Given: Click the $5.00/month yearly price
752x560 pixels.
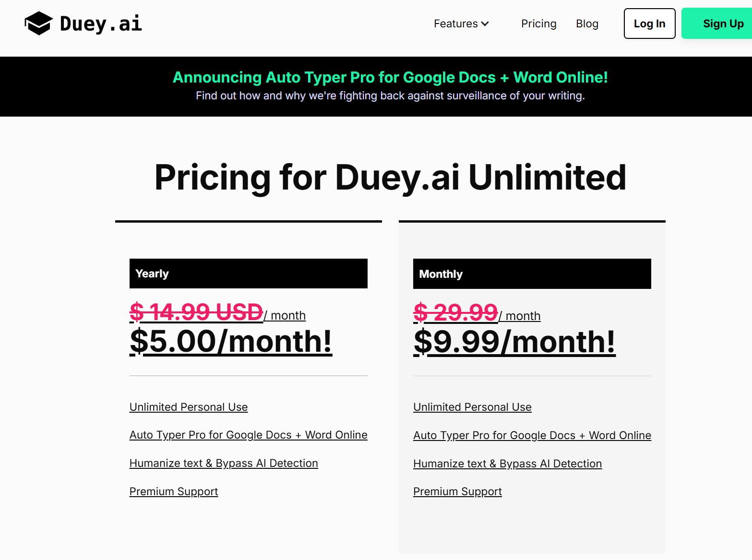Looking at the screenshot, I should 231,341.
